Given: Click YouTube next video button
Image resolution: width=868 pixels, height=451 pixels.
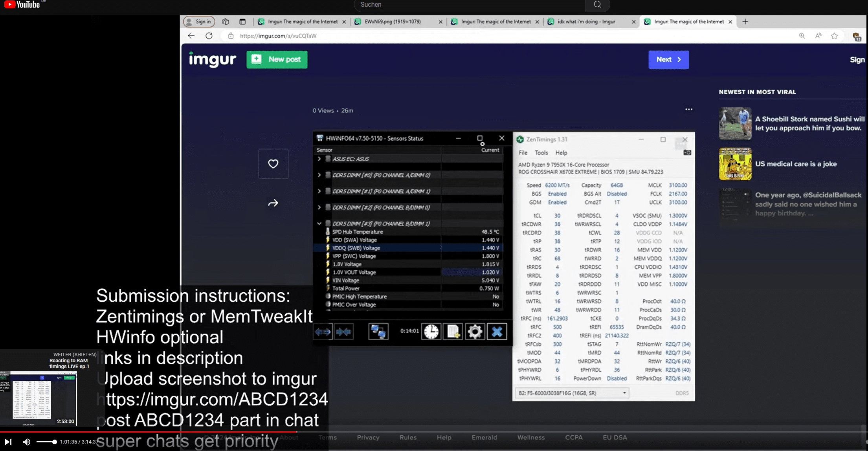Looking at the screenshot, I should pos(8,442).
